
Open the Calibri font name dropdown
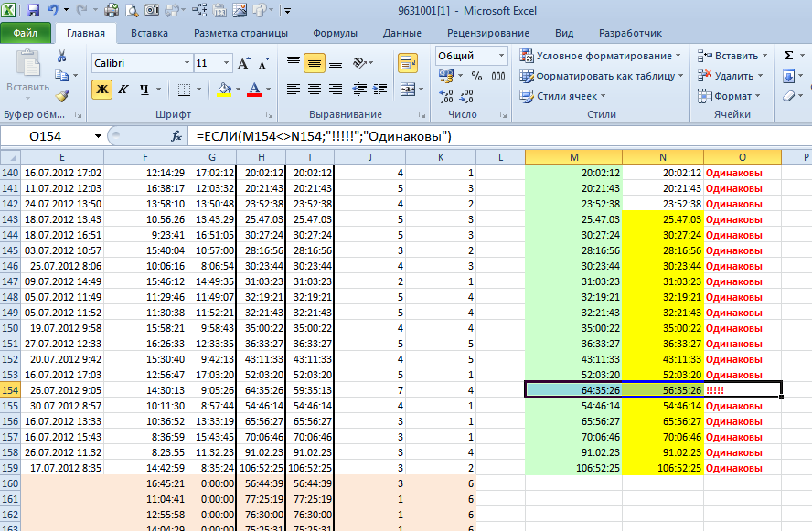(187, 63)
